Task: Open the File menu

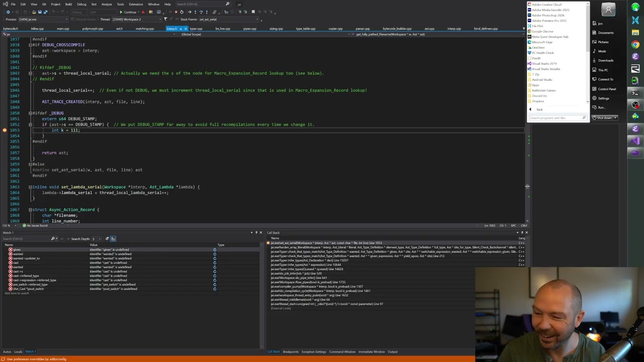Action: pos(13,4)
